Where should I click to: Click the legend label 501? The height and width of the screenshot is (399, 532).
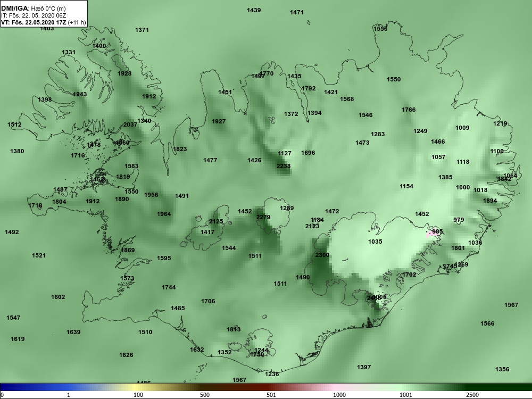[271, 395]
